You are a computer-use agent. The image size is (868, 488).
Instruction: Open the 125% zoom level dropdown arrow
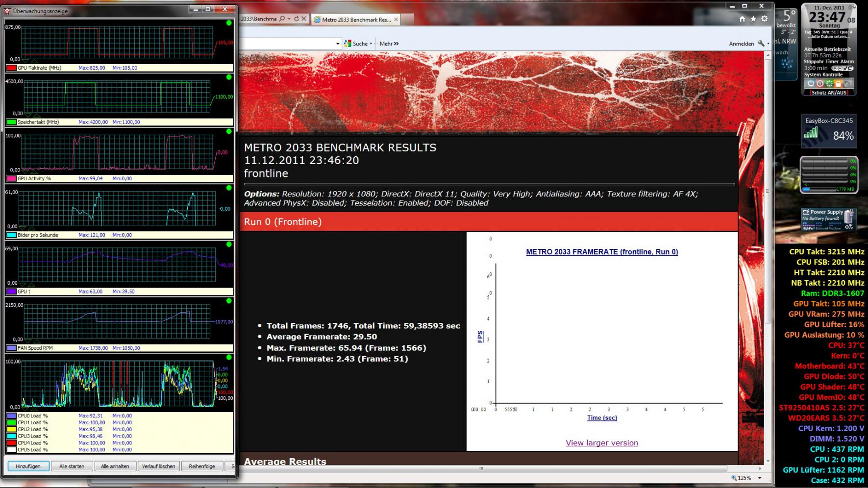(760, 478)
